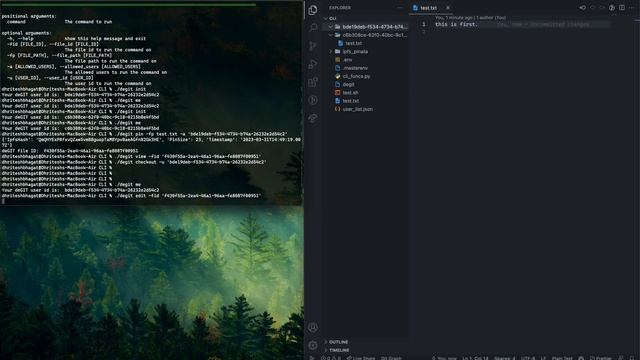Click the circular icon in the editor toolbar
The image size is (640, 360).
[x=612, y=7]
